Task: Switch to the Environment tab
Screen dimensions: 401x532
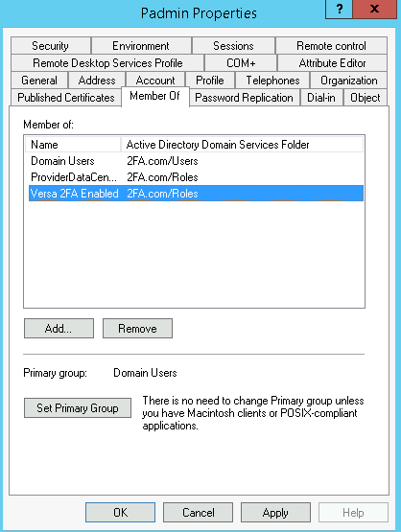Action: (x=141, y=46)
